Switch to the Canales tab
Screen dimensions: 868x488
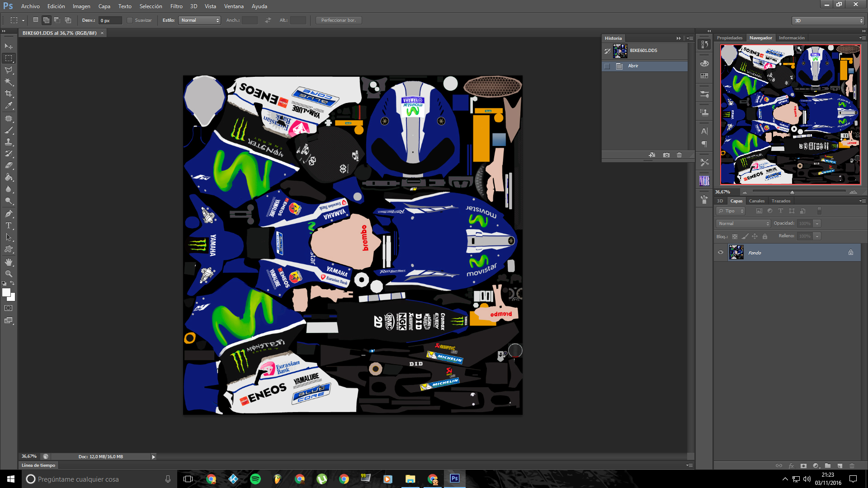(x=757, y=201)
